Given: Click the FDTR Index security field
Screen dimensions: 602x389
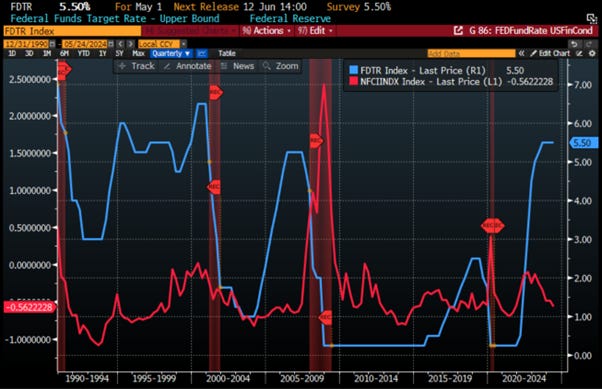Looking at the screenshot, I should point(72,31).
